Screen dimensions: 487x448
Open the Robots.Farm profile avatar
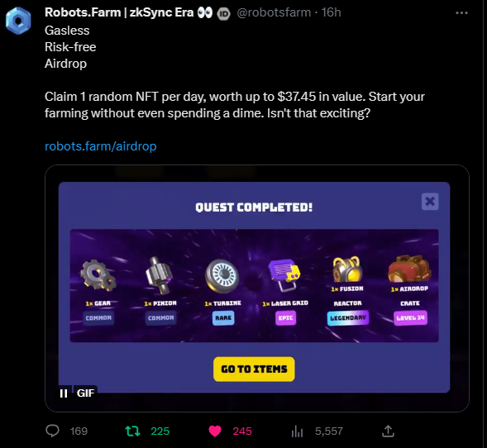(18, 21)
